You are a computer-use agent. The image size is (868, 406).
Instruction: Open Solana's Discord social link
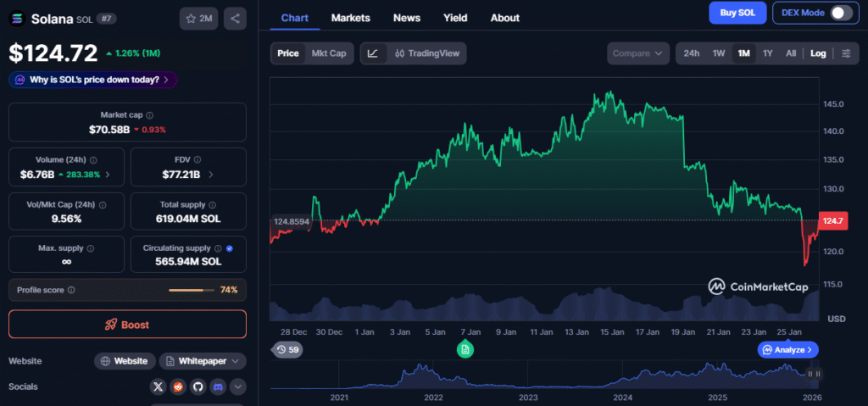click(x=219, y=387)
